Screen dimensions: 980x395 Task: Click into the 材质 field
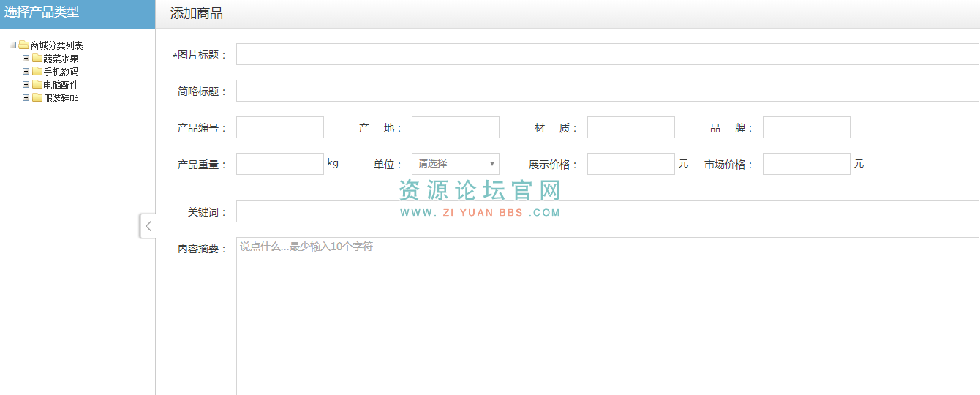(631, 127)
